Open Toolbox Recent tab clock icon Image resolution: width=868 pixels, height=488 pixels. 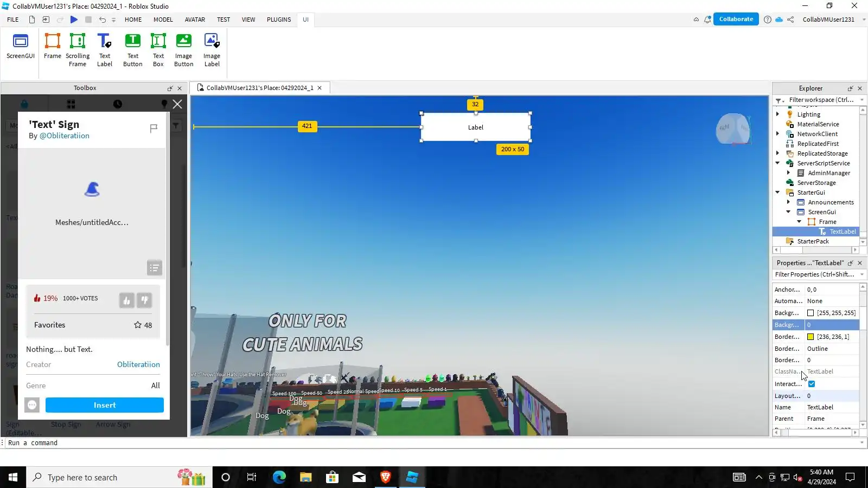tap(118, 104)
